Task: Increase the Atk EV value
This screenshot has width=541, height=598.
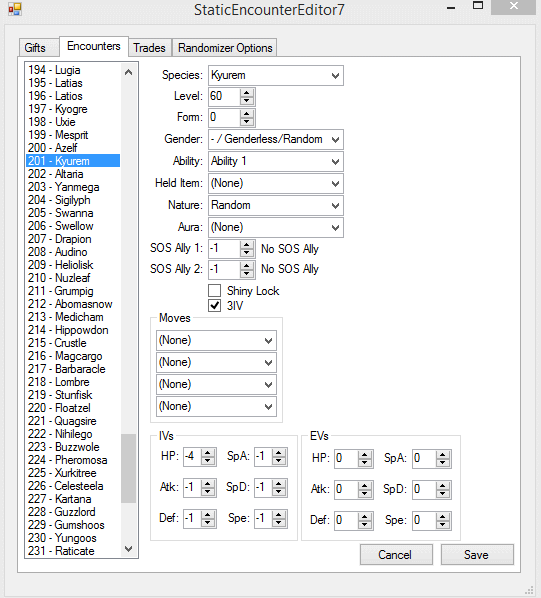Action: [x=365, y=485]
